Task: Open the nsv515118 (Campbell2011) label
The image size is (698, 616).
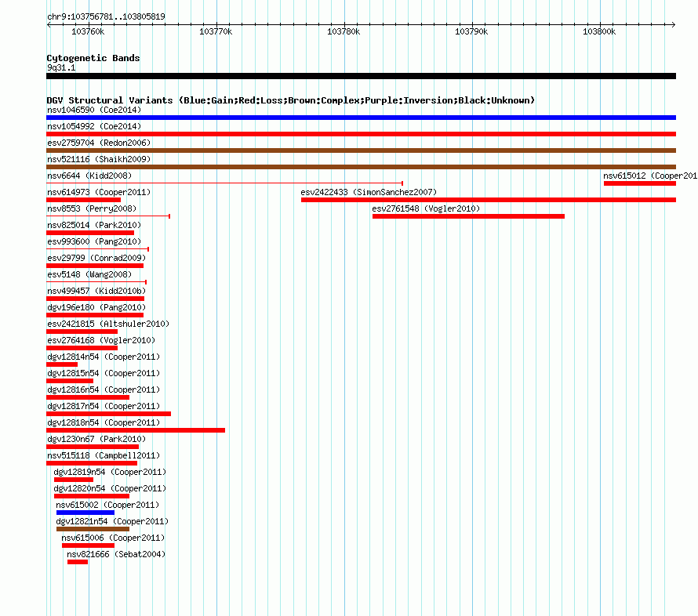Action: 104,455
